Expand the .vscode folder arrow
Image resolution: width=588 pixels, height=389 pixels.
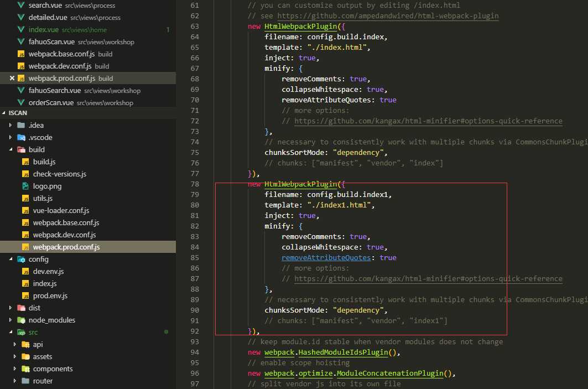pos(11,137)
